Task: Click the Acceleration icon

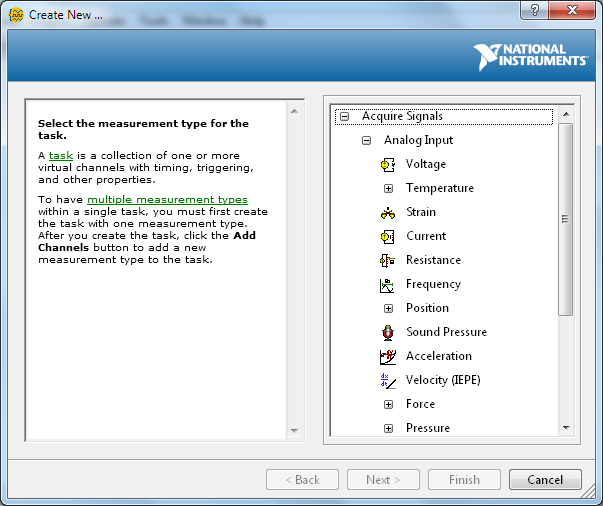Action: (x=388, y=356)
